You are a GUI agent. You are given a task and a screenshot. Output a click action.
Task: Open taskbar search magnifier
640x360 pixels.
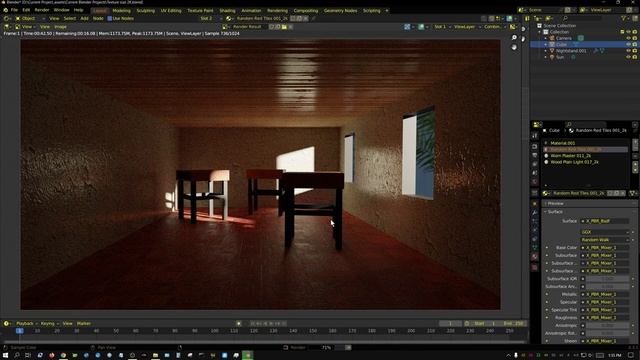point(17,355)
